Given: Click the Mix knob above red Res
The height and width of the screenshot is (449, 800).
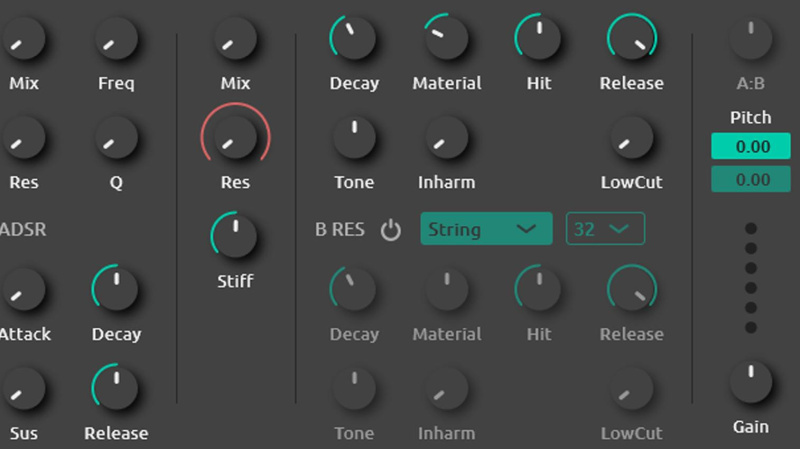Looking at the screenshot, I should coord(235,38).
